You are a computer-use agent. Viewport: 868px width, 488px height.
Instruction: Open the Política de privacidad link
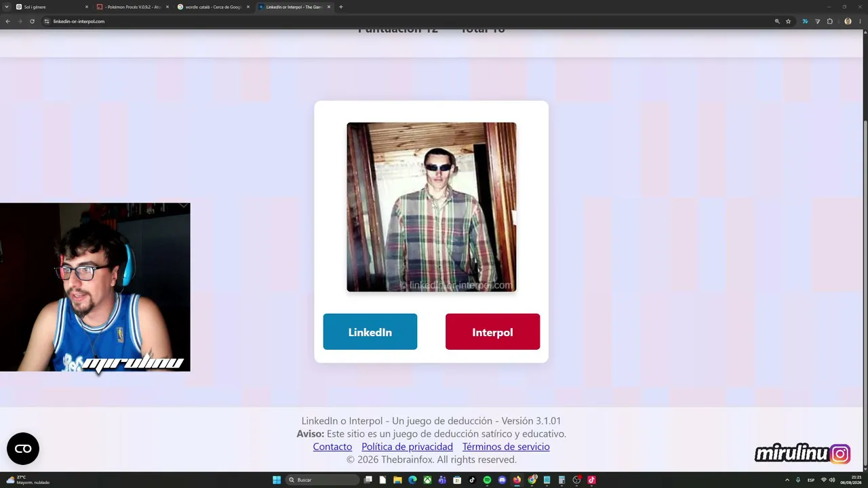coord(407,447)
